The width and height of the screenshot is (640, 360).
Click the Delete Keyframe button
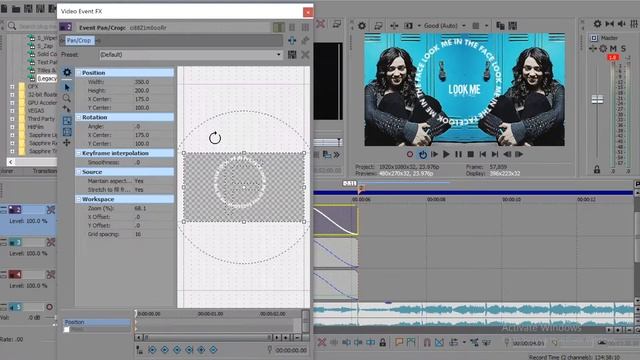pyautogui.click(x=213, y=350)
